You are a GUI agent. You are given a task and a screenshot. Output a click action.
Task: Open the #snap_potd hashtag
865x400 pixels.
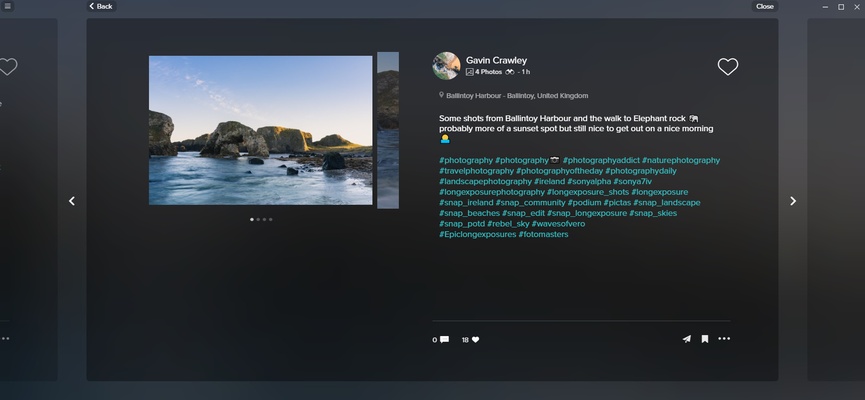(462, 223)
